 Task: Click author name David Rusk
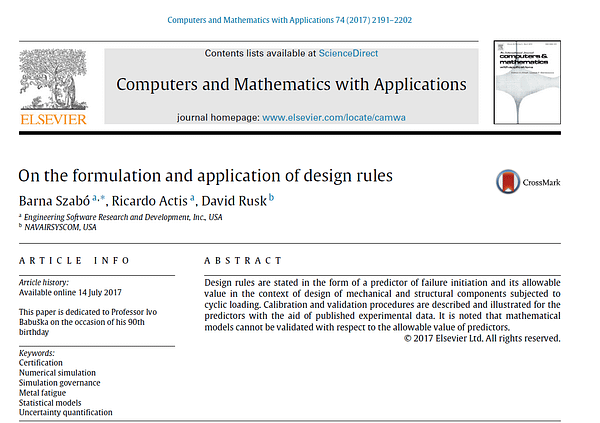click(x=234, y=201)
